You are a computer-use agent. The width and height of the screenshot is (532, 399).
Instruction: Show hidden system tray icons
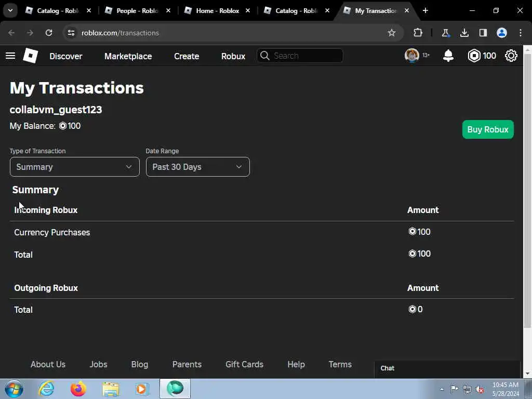coord(442,389)
